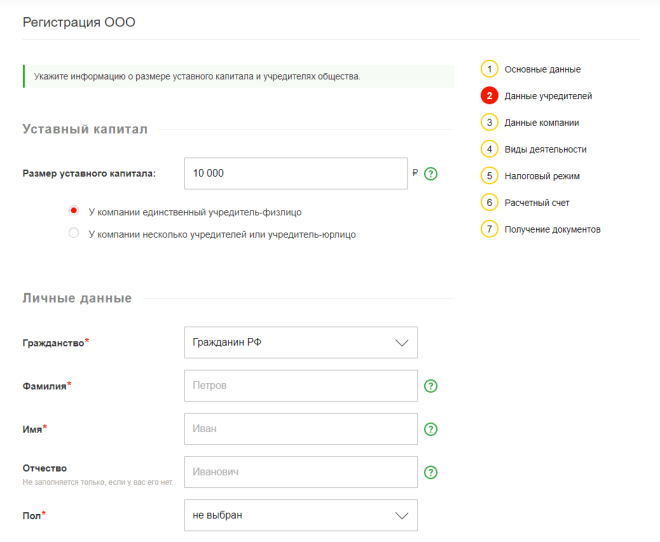Click step 7 circle icon in sidebar
The image size is (660, 542).
489,229
